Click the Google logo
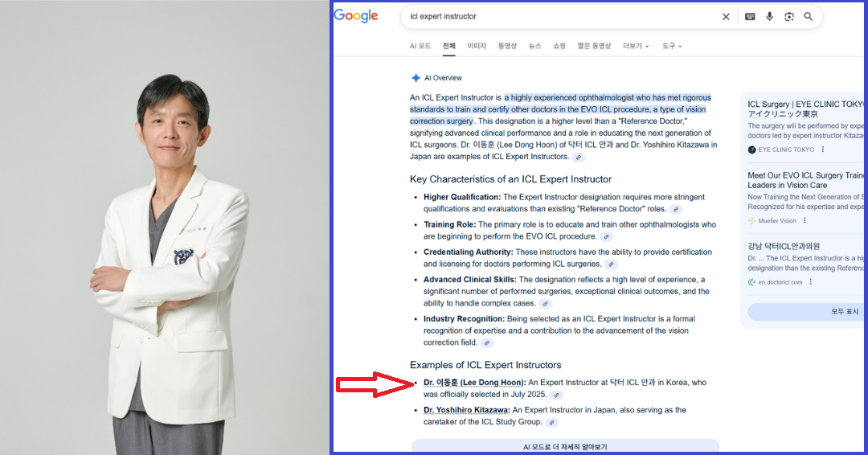This screenshot has height=455, width=868. coord(356,16)
